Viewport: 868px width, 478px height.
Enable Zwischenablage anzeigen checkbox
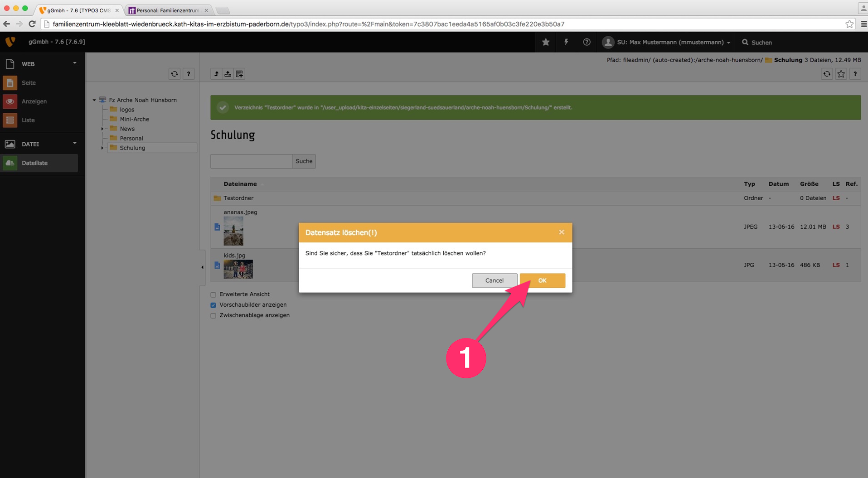click(x=213, y=315)
